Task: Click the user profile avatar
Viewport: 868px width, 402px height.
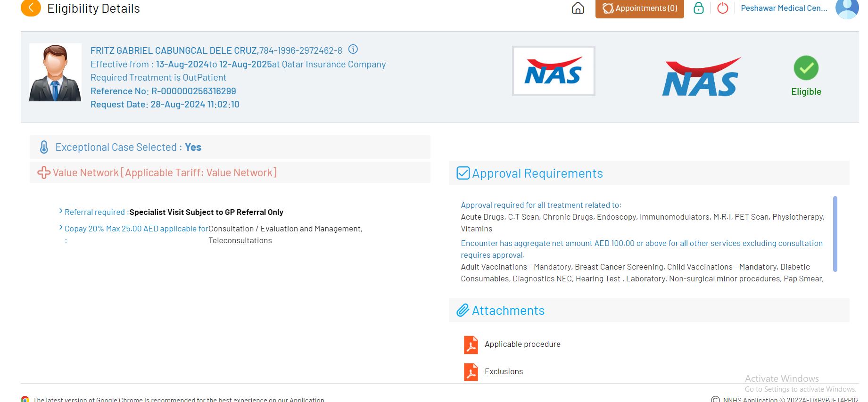Action: [847, 8]
